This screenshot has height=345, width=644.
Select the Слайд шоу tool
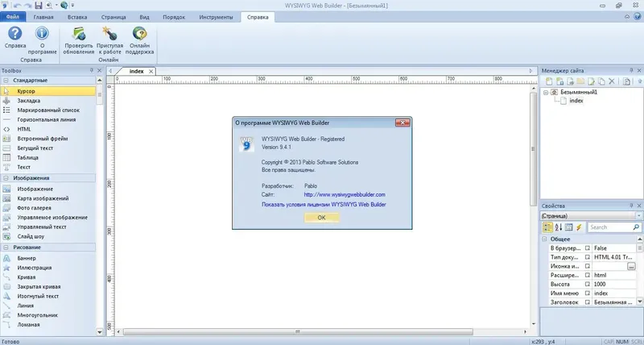point(31,236)
